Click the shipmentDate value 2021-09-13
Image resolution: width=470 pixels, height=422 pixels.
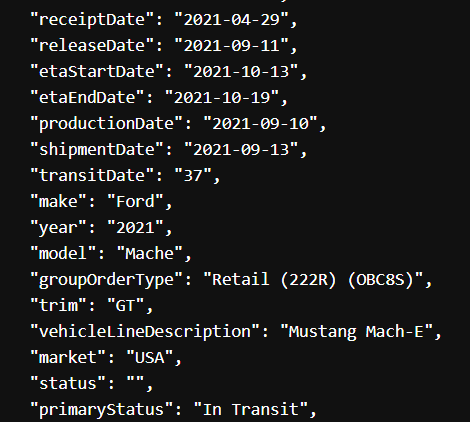241,150
